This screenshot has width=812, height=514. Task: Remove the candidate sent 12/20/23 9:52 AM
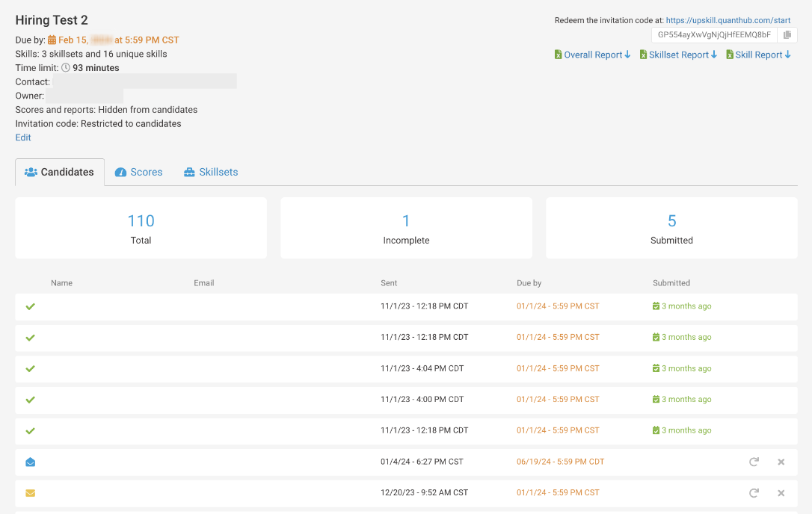(x=781, y=493)
